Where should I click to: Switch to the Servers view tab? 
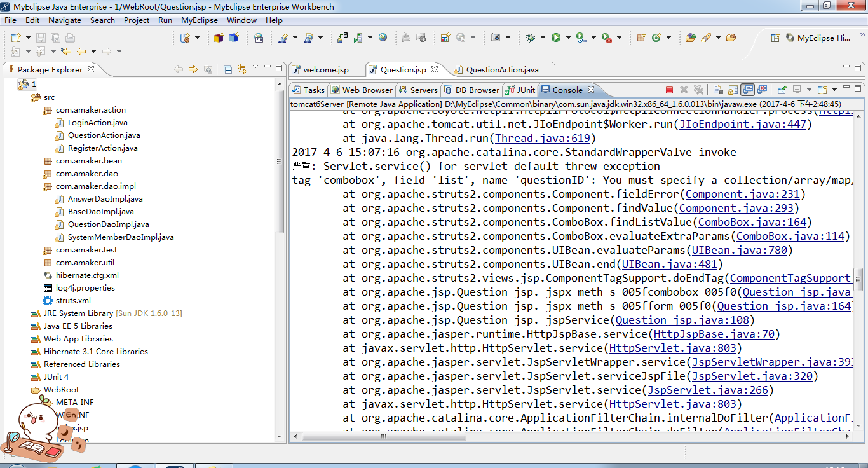(418, 90)
